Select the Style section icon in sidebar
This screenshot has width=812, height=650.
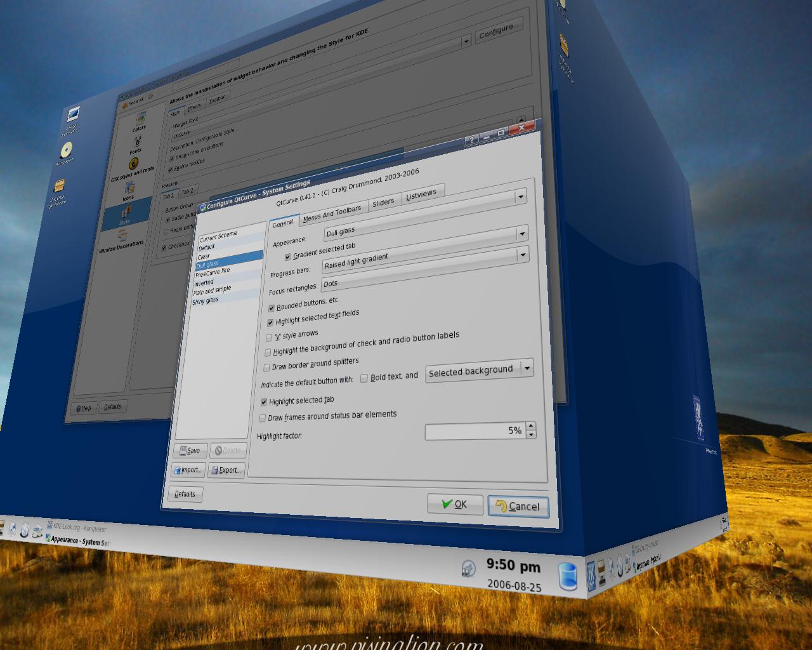pos(126,214)
